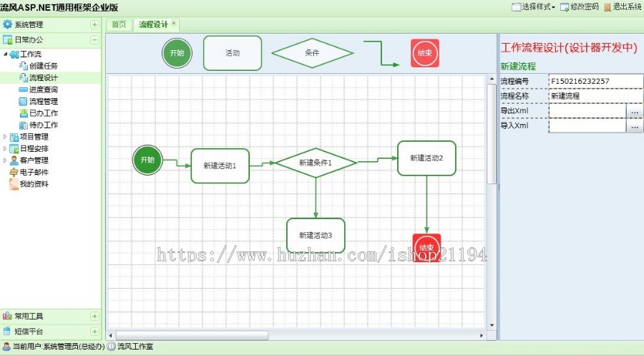Image resolution: width=644 pixels, height=356 pixels.
Task: Click the canvas horizontal scrollbar left arrow
Action: click(x=110, y=335)
